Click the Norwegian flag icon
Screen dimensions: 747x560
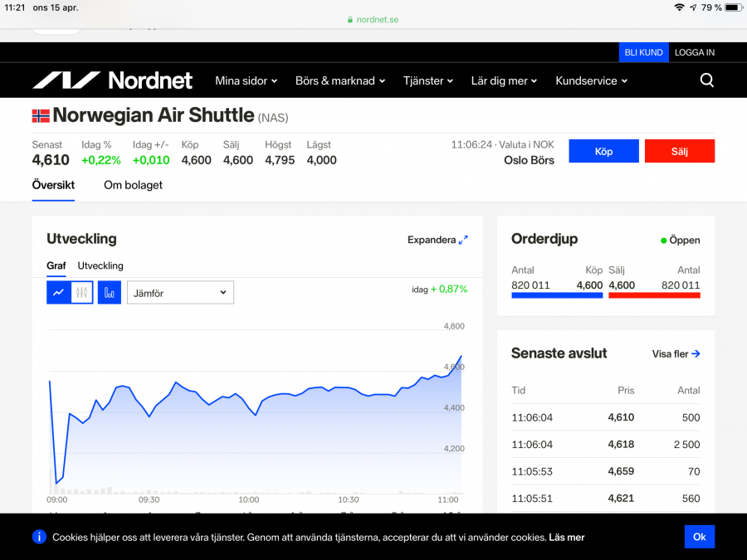pyautogui.click(x=41, y=115)
